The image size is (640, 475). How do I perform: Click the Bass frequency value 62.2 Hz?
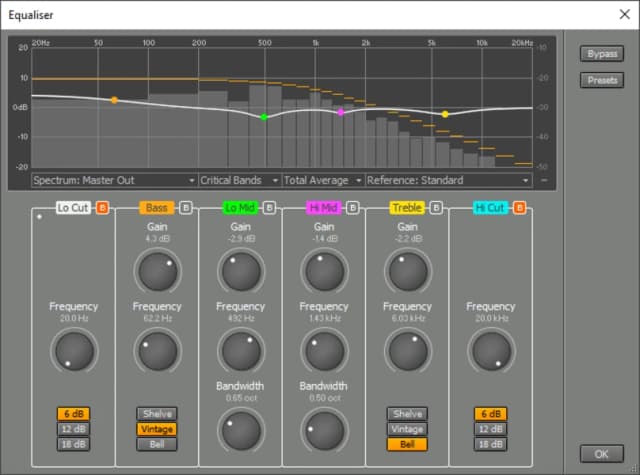click(x=158, y=318)
